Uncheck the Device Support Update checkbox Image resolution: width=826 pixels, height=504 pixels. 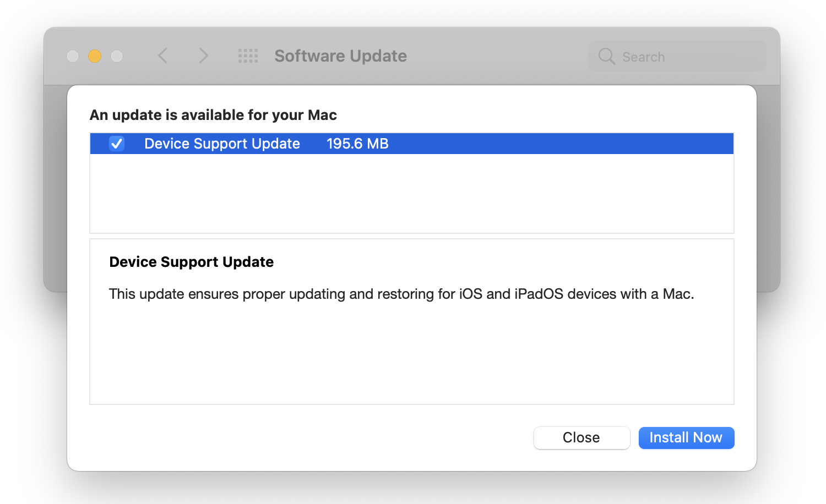coord(117,144)
